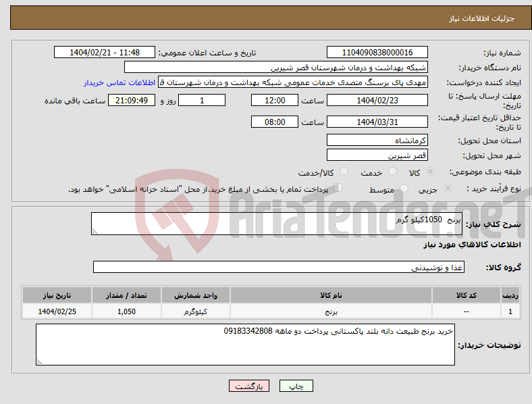The image size is (532, 404).
Task: Click the جزئیات اطلاعات نیاز header title
Action: 482,18
